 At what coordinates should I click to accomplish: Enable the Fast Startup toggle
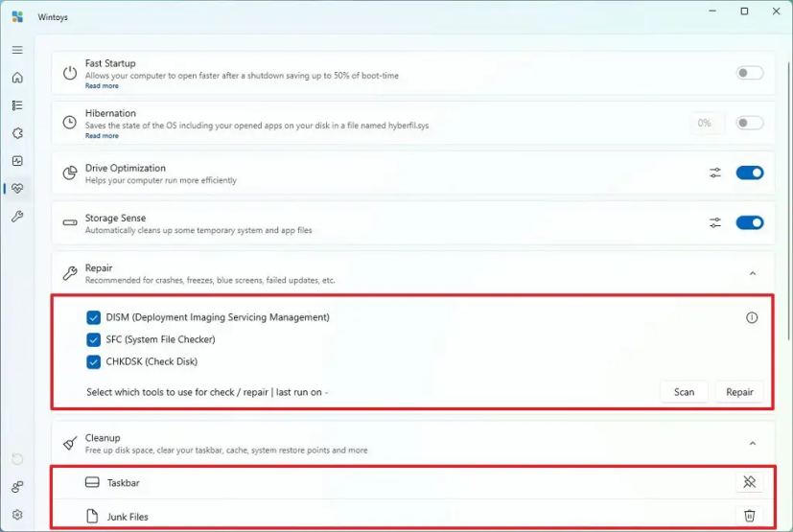pos(750,73)
